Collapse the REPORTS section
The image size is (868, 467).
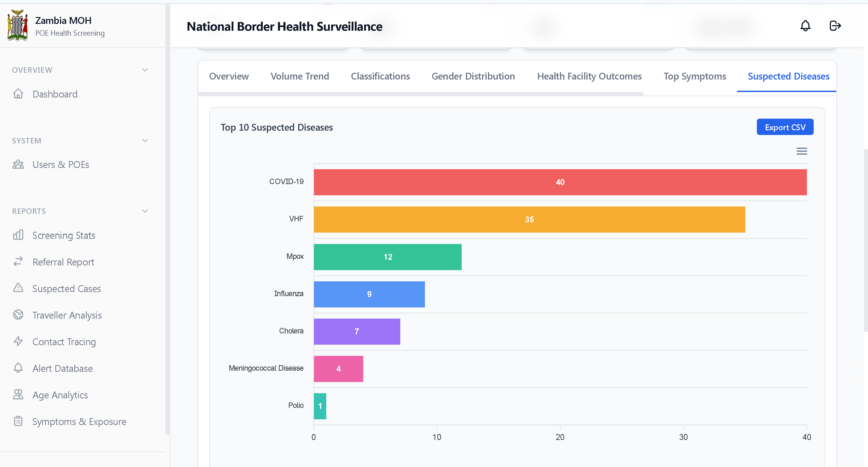[x=145, y=211]
